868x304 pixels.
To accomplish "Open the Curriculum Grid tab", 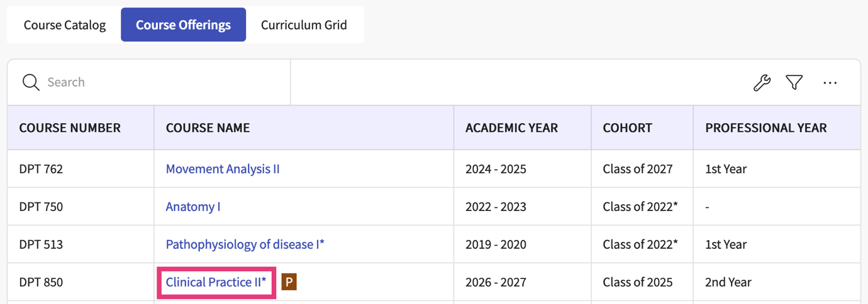I will pyautogui.click(x=304, y=25).
